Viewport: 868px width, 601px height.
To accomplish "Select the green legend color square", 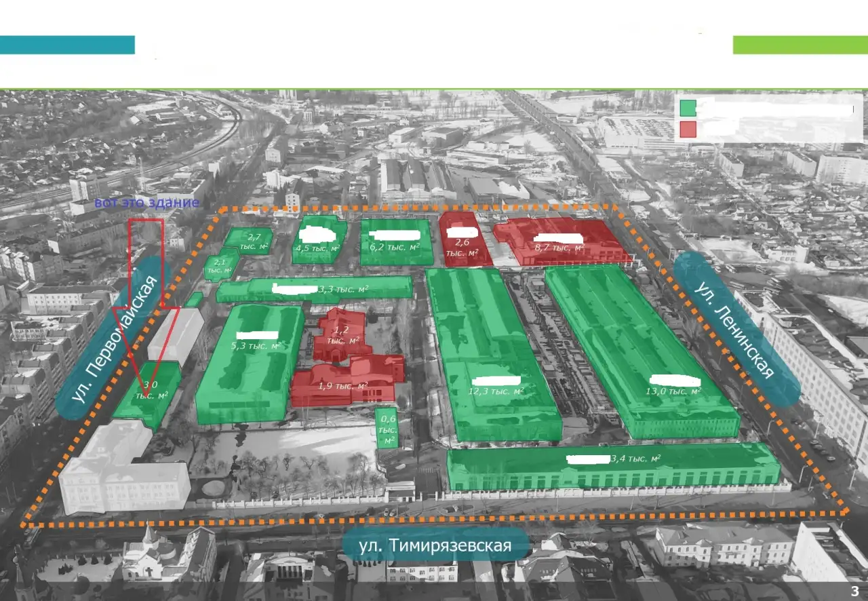I will [x=688, y=109].
